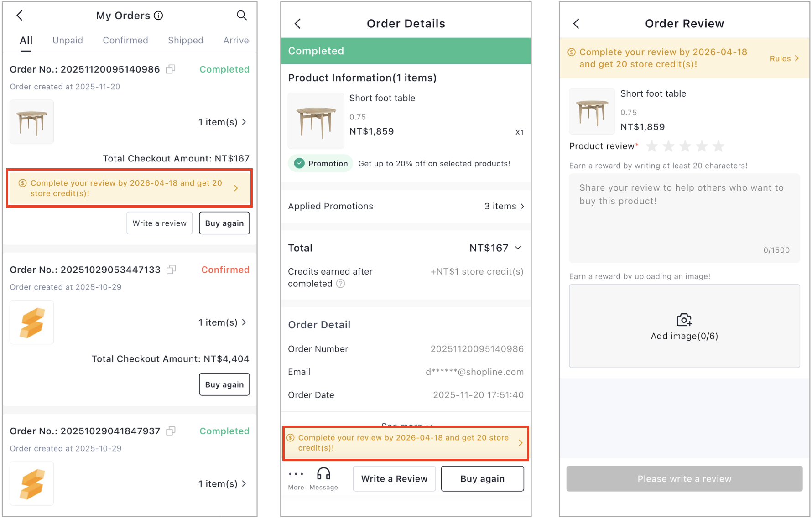Tap Add image(0/6) upload area
812x519 pixels.
[x=684, y=326]
